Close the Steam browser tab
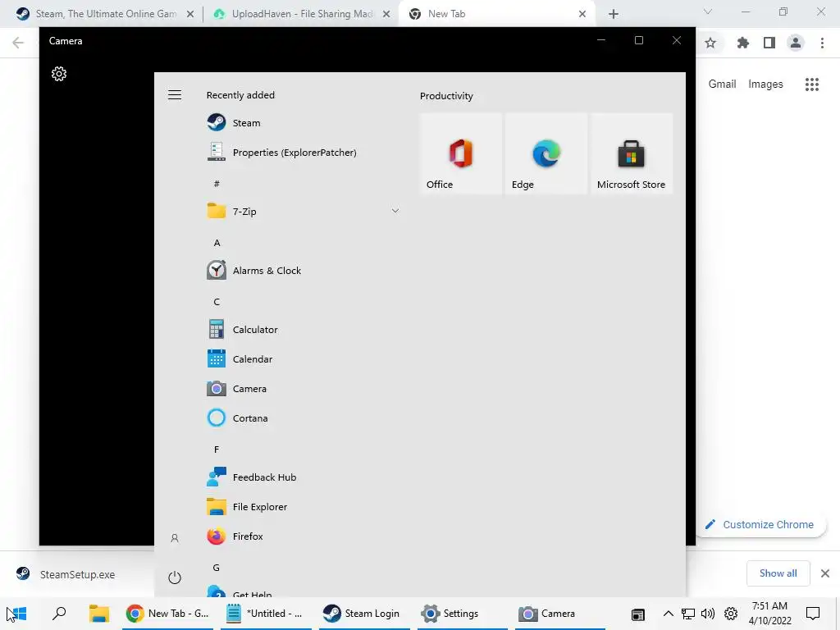This screenshot has height=630, width=840. [190, 14]
